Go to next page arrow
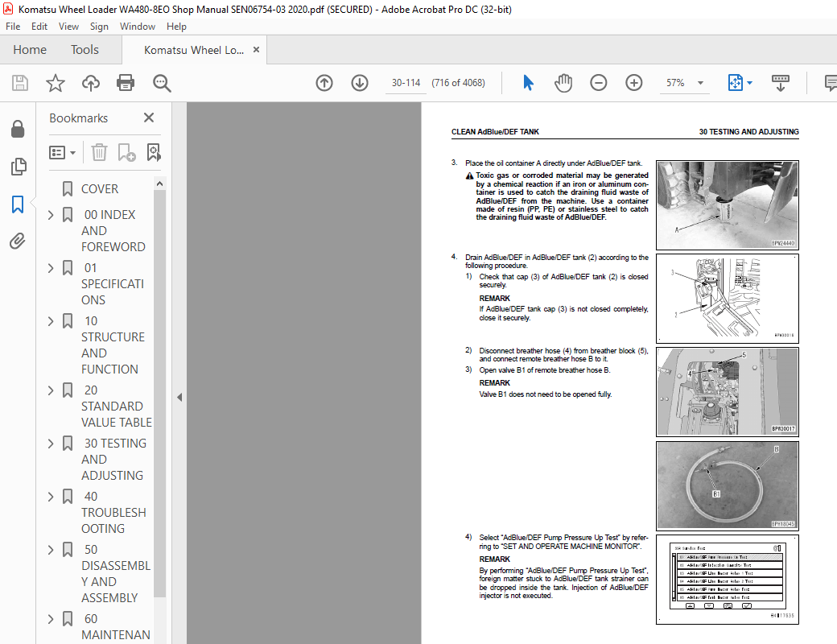The height and width of the screenshot is (644, 837). coord(360,83)
